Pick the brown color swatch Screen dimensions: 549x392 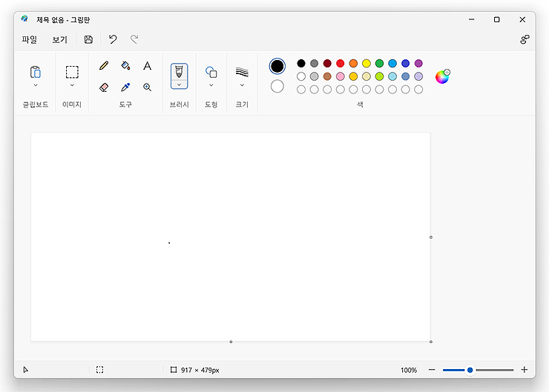[327, 76]
